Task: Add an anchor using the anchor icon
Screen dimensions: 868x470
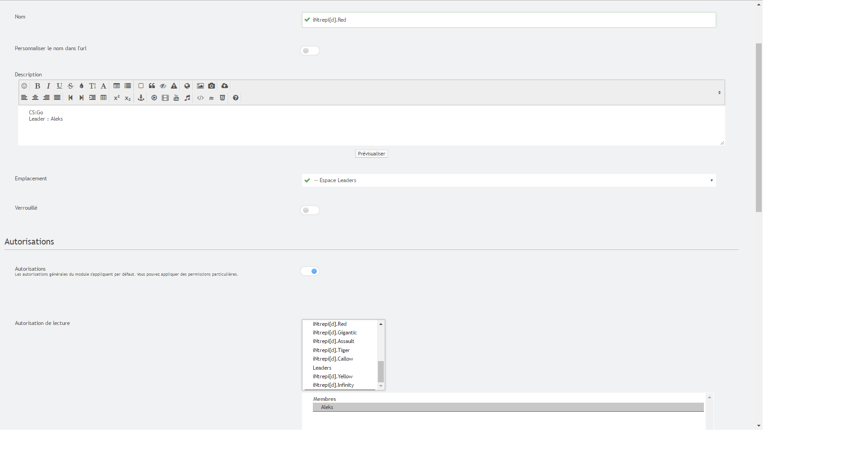Action: tap(141, 98)
